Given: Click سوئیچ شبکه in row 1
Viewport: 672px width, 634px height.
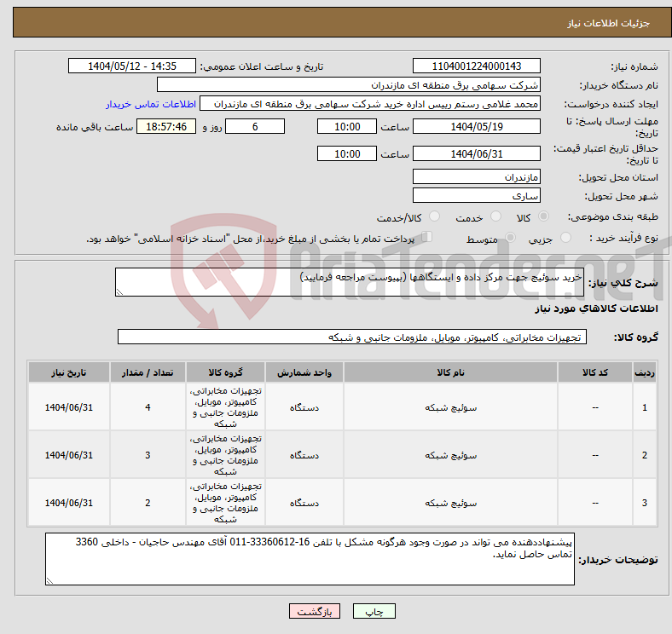Looking at the screenshot, I should (450, 407).
